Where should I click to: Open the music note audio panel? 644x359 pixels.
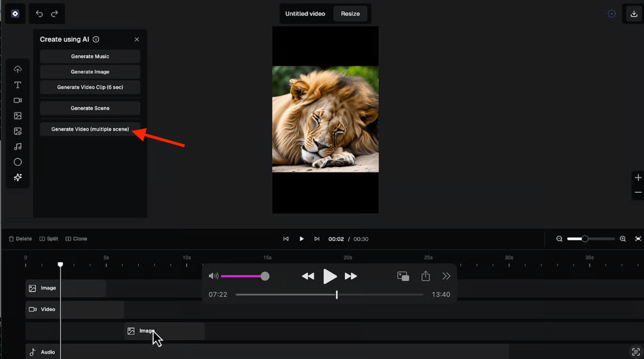tap(17, 147)
